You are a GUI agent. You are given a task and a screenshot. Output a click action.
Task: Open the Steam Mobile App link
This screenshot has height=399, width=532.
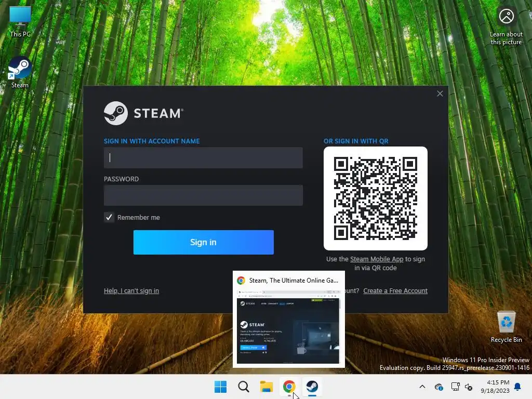(x=377, y=259)
